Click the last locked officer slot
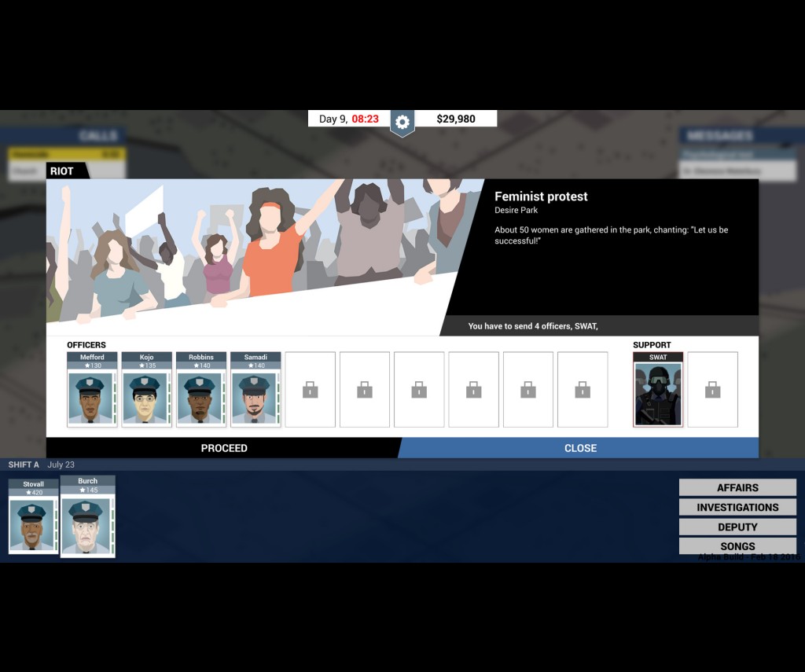 [x=583, y=390]
